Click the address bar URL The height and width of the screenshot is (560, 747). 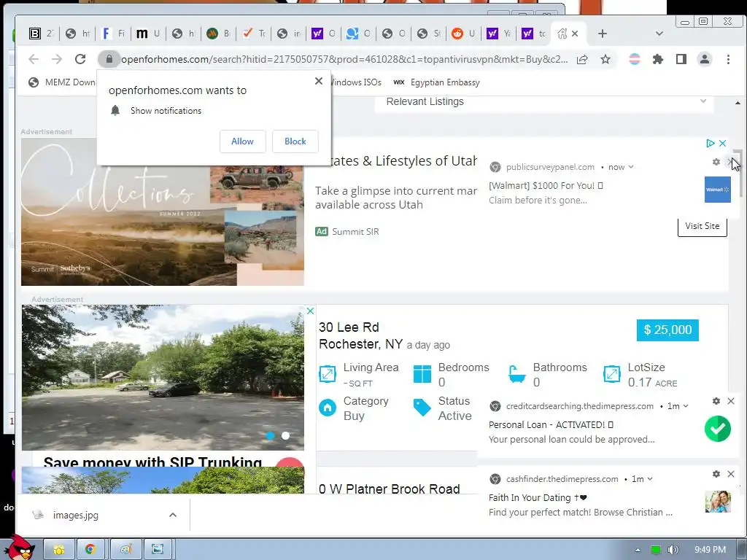344,60
